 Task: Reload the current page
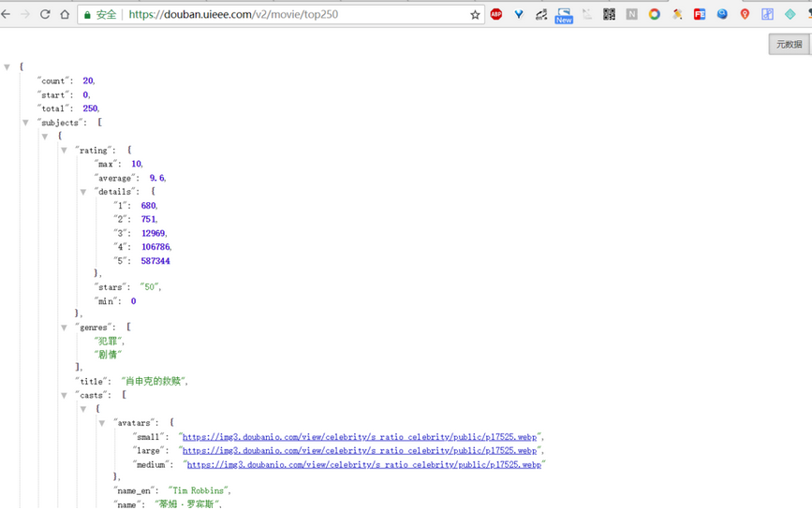(x=45, y=14)
